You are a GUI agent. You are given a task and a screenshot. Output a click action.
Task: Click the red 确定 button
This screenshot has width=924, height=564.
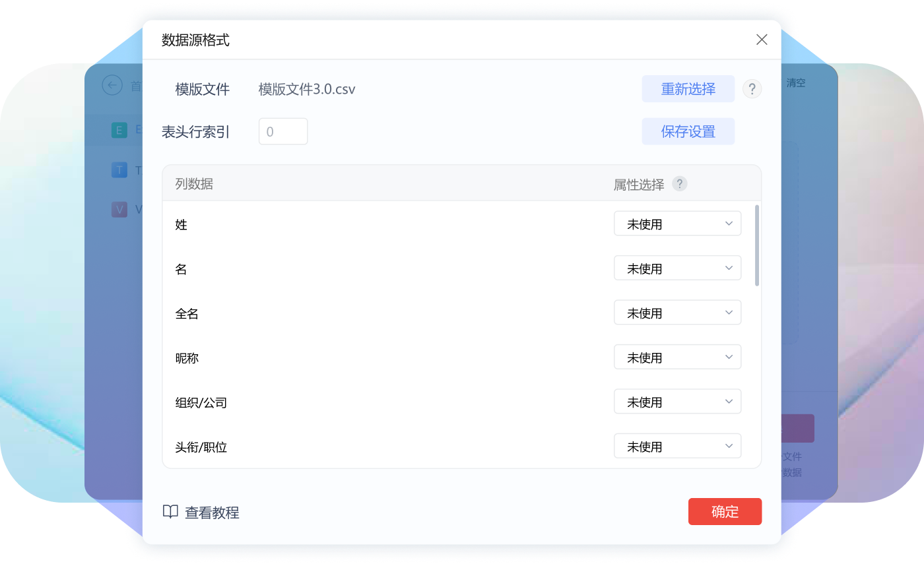click(725, 511)
